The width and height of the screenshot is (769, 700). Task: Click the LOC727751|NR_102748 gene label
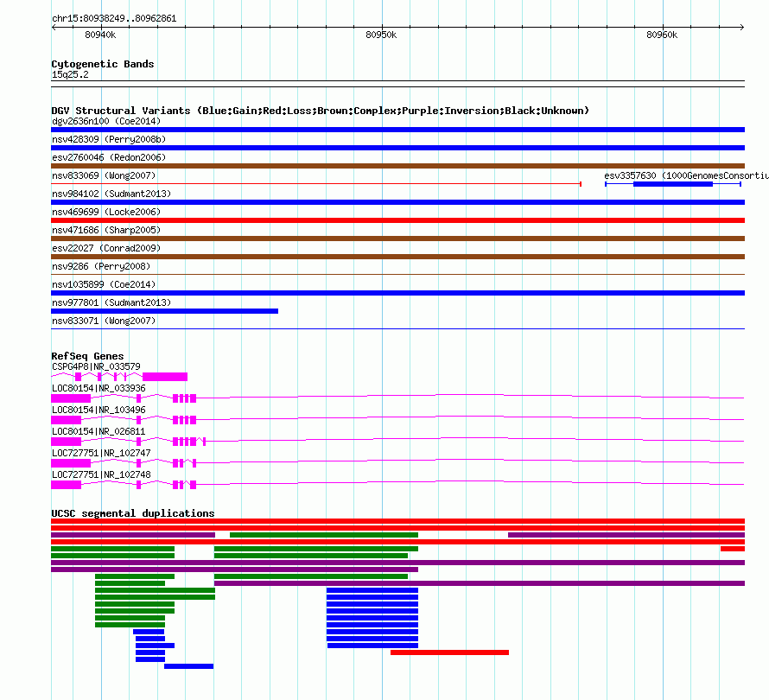(101, 474)
